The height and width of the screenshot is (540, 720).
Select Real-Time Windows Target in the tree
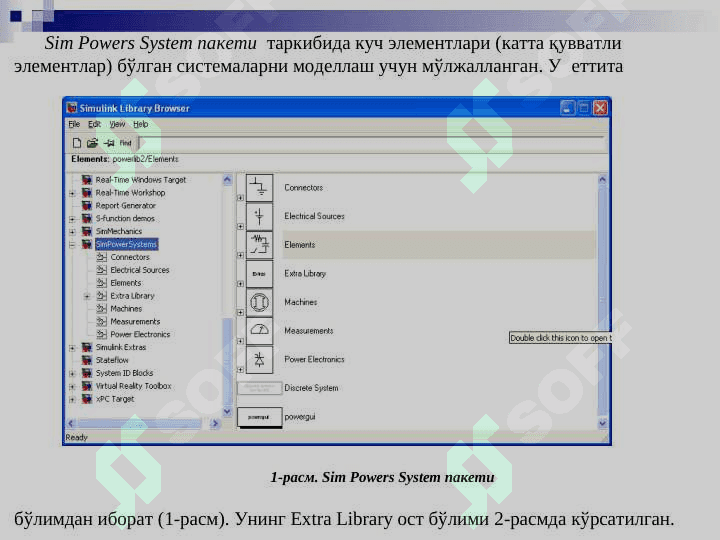pyautogui.click(x=141, y=180)
